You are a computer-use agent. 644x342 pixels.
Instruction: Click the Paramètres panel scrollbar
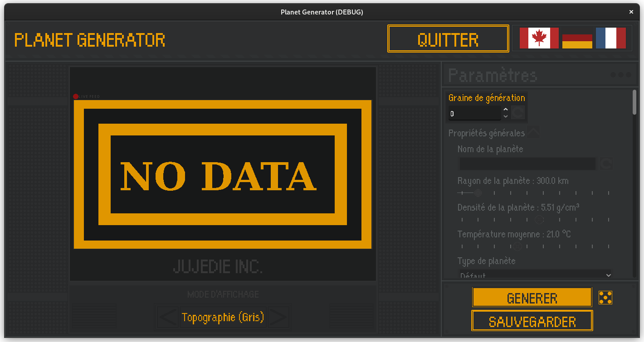tap(634, 102)
